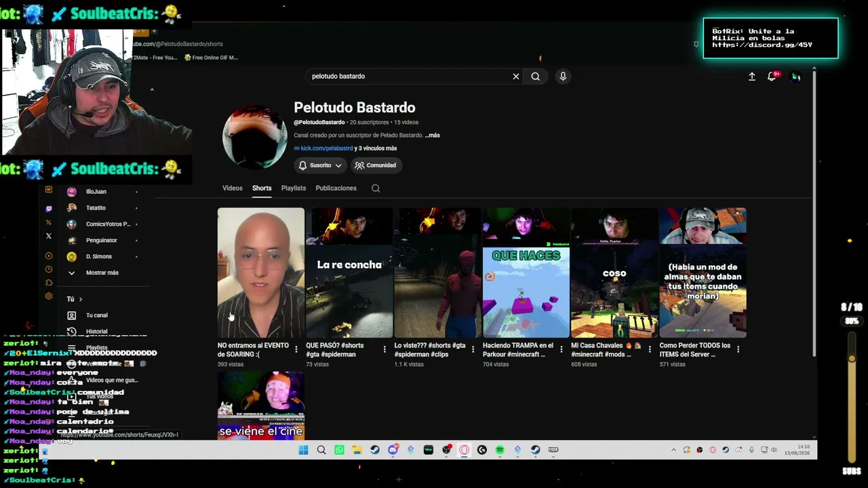
Task: Open Discord from the taskbar
Action: [x=393, y=450]
